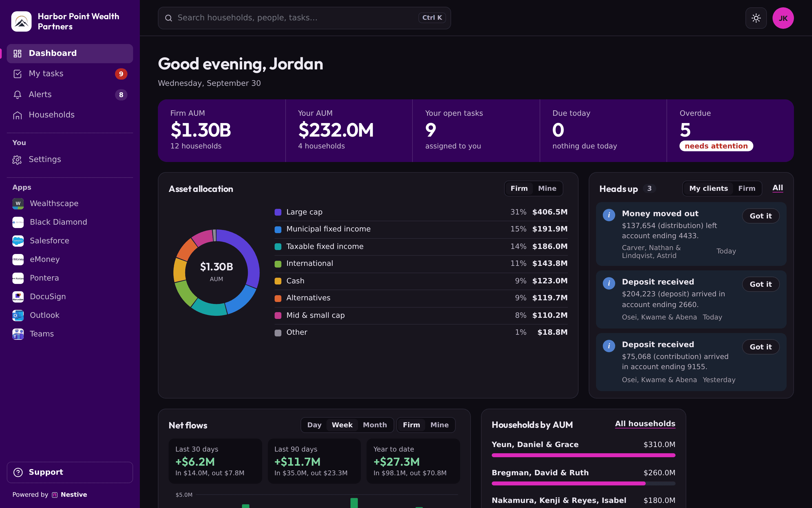Switch Net flows scope to Mine
The height and width of the screenshot is (508, 812).
click(440, 425)
